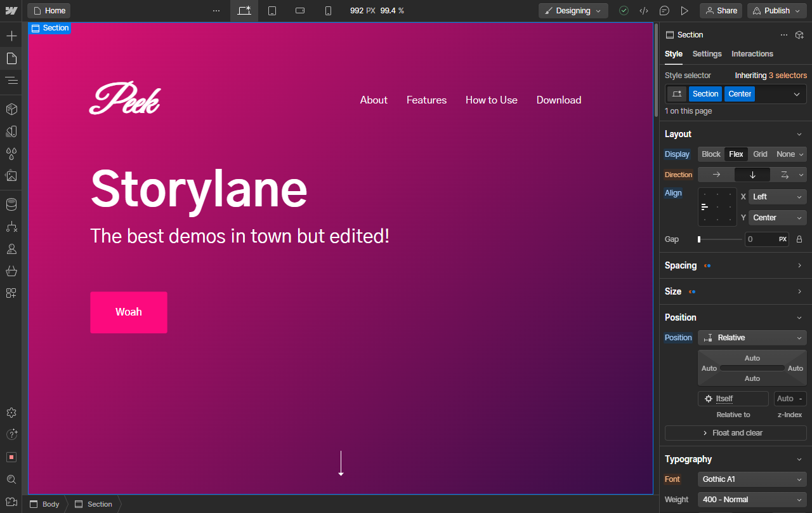
Task: Open the Apps grid icon
Action: point(11,293)
